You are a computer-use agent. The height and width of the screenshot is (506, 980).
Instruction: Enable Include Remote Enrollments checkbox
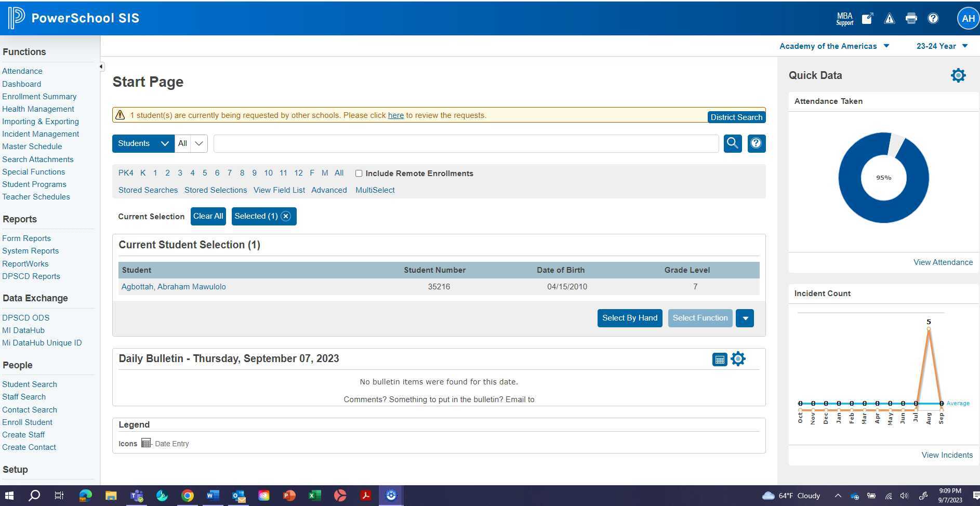click(x=359, y=174)
